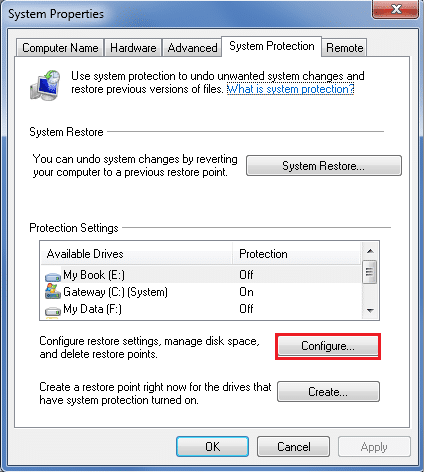Click the drive list scrollbar thumb

(370, 272)
